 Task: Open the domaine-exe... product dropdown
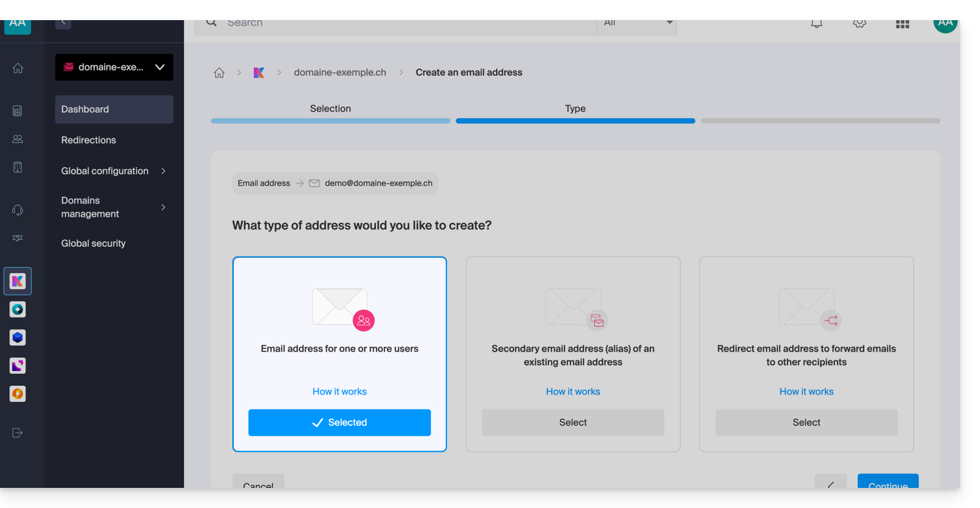114,67
